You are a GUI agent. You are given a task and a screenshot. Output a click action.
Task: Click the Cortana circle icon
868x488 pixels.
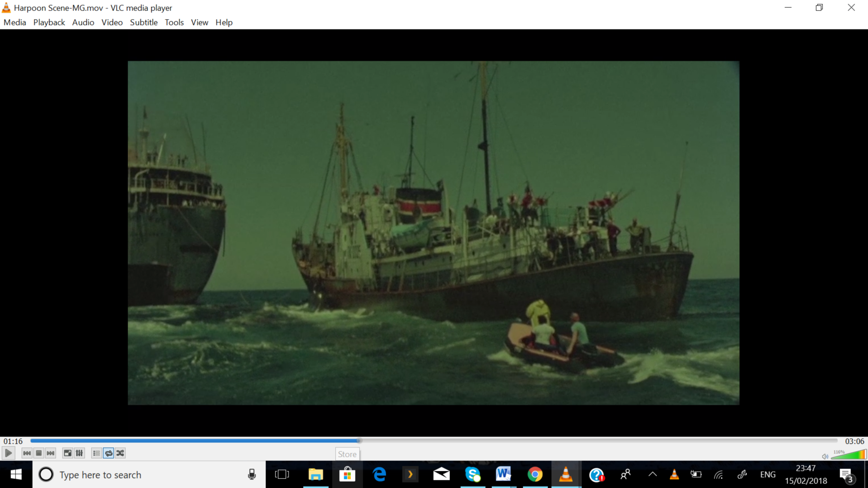(46, 474)
